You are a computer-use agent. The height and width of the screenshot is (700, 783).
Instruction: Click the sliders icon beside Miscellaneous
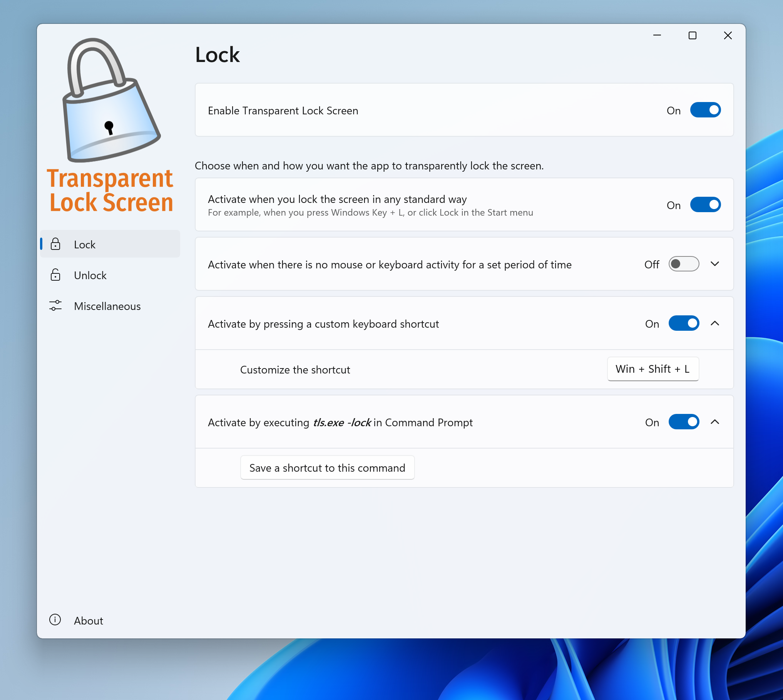[55, 306]
